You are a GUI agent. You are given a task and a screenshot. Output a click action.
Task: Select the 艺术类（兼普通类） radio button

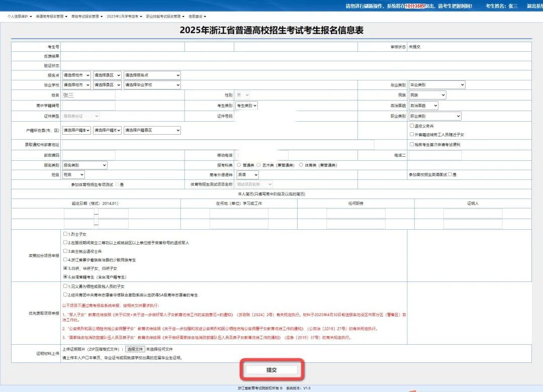coord(258,165)
